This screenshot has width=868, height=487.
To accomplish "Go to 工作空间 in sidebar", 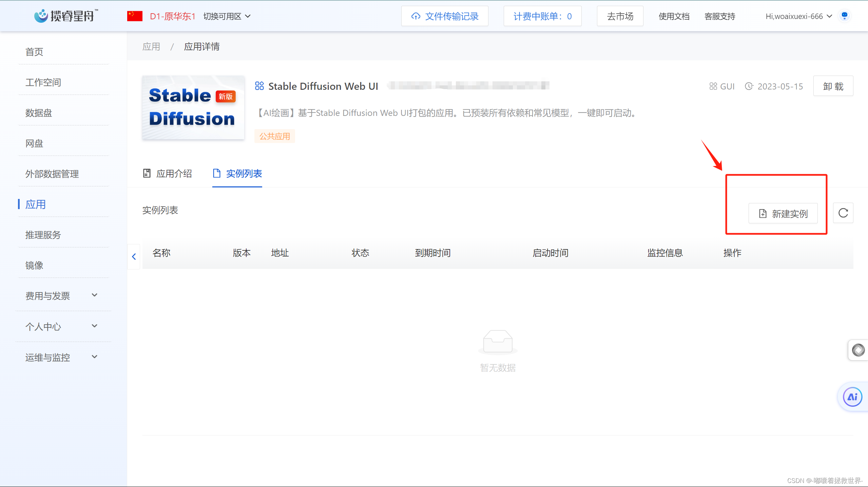I will point(43,82).
